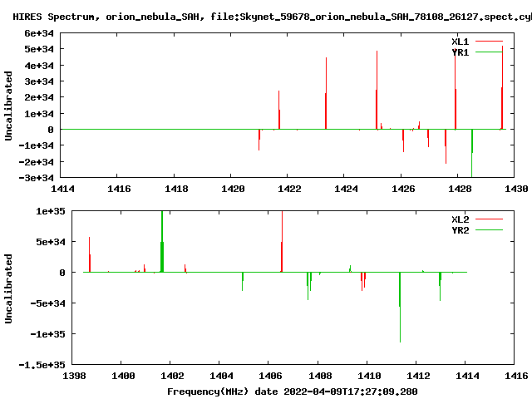Click the 1408 tick label on bottom plot

320,376
